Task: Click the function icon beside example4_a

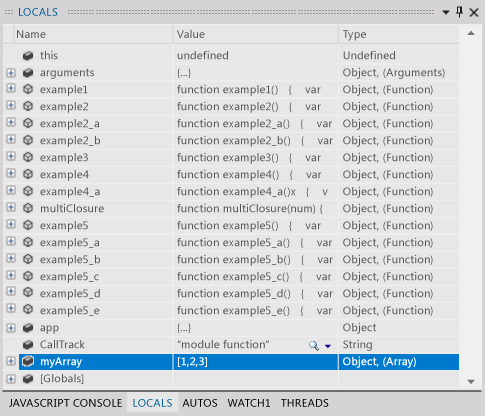Action: tap(28, 191)
